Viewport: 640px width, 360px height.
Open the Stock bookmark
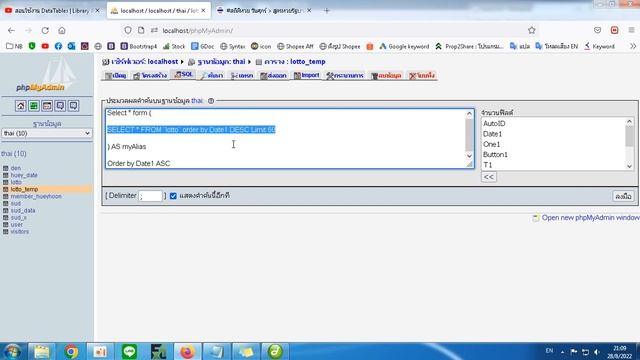pyautogui.click(x=174, y=47)
